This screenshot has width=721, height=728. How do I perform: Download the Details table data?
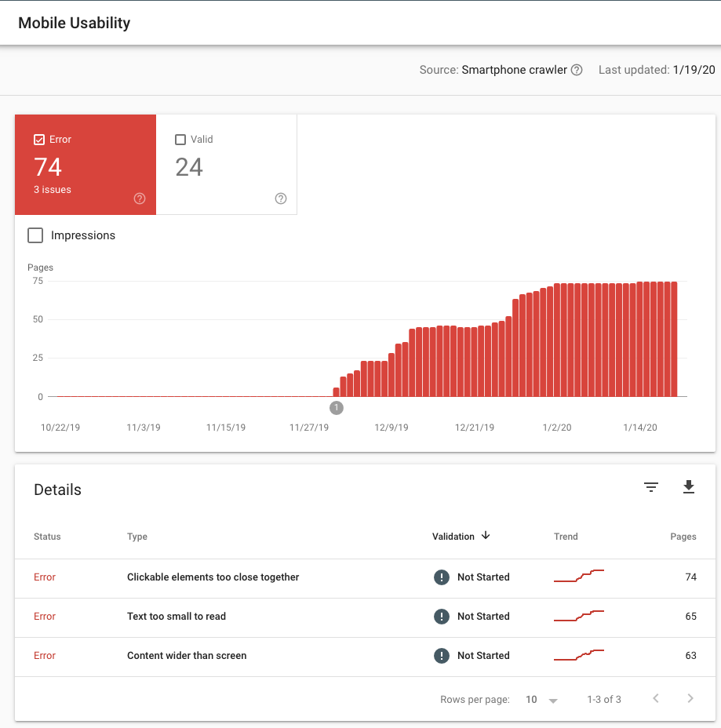[689, 487]
